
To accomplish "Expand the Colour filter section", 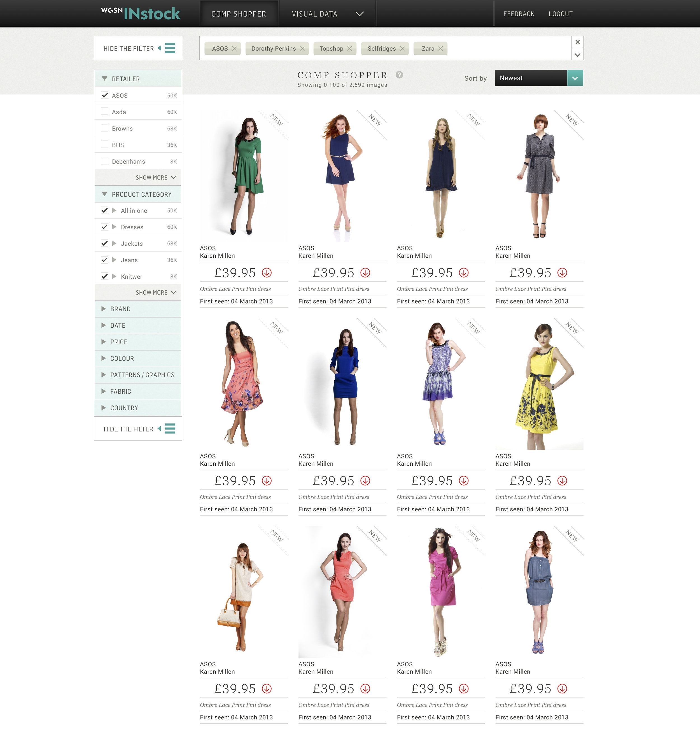I will coord(138,358).
